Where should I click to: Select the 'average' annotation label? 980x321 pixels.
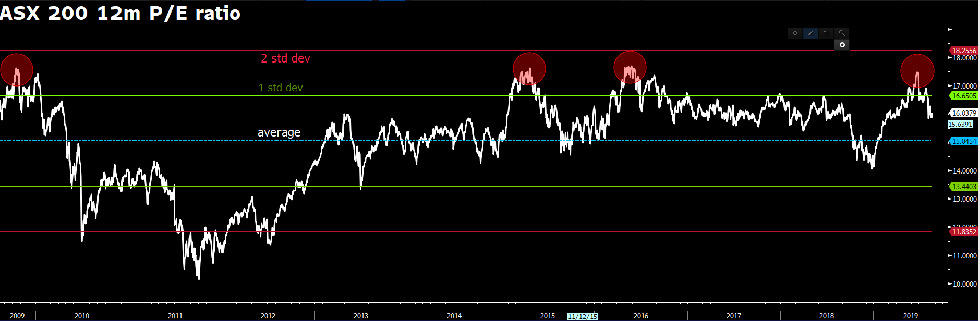pyautogui.click(x=279, y=132)
